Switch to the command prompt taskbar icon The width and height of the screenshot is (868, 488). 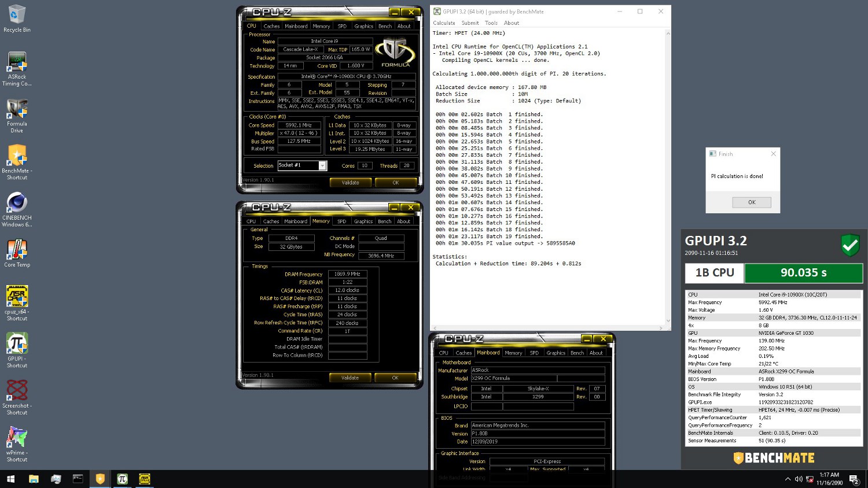(x=78, y=479)
